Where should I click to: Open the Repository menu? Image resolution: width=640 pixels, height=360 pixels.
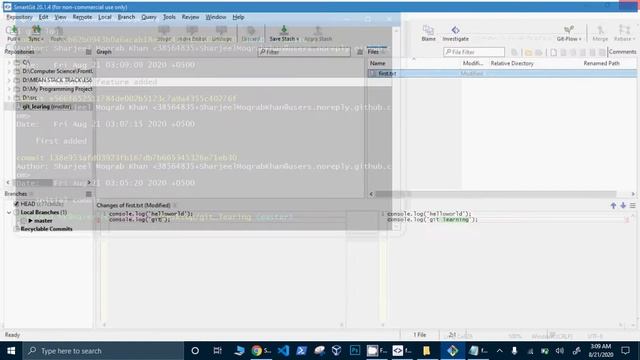[19, 17]
